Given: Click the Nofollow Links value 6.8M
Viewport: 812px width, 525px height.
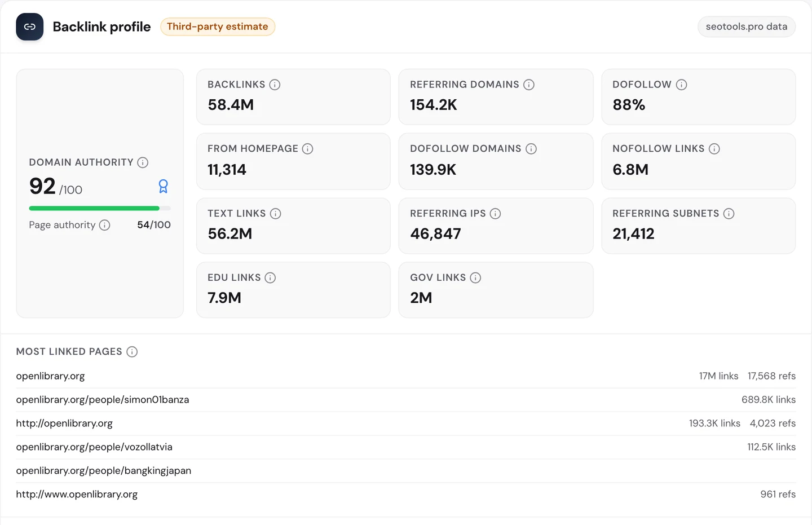Looking at the screenshot, I should 630,170.
